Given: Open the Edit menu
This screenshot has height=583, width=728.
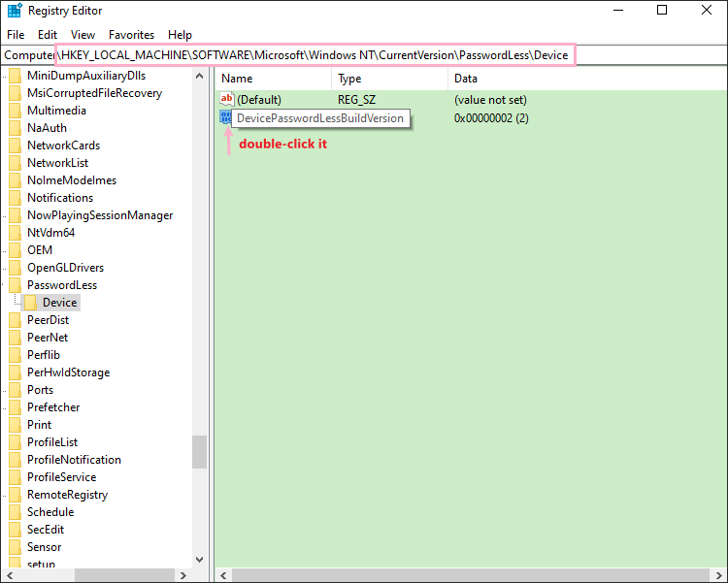Looking at the screenshot, I should [48, 35].
